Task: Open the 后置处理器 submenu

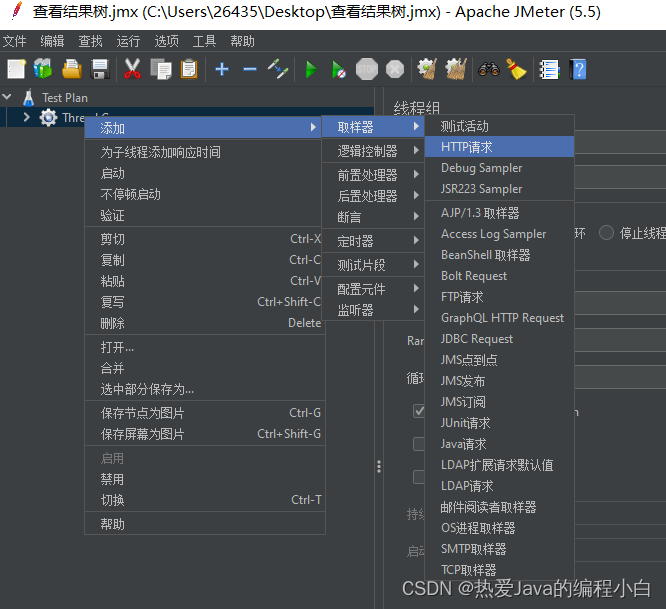Action: 373,196
